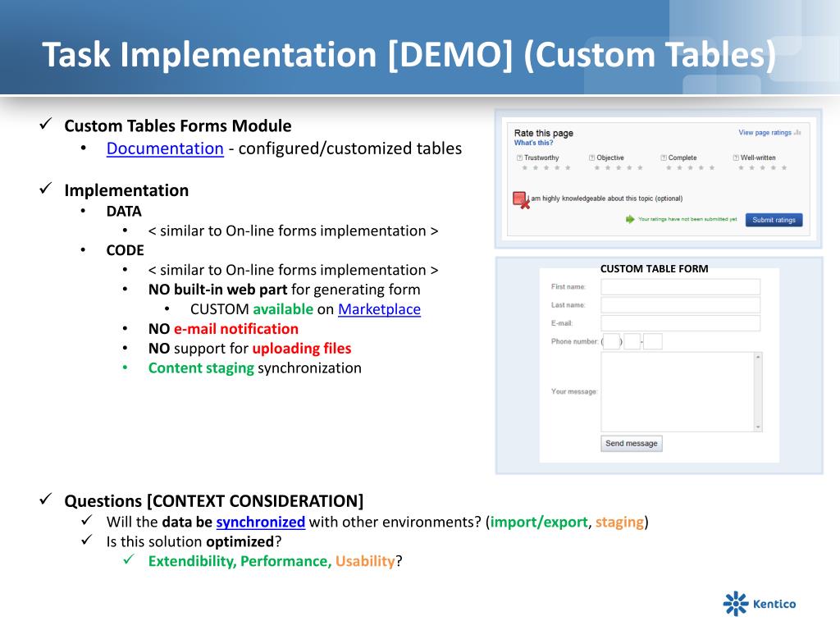Rate using the Well-written stars

762,168
